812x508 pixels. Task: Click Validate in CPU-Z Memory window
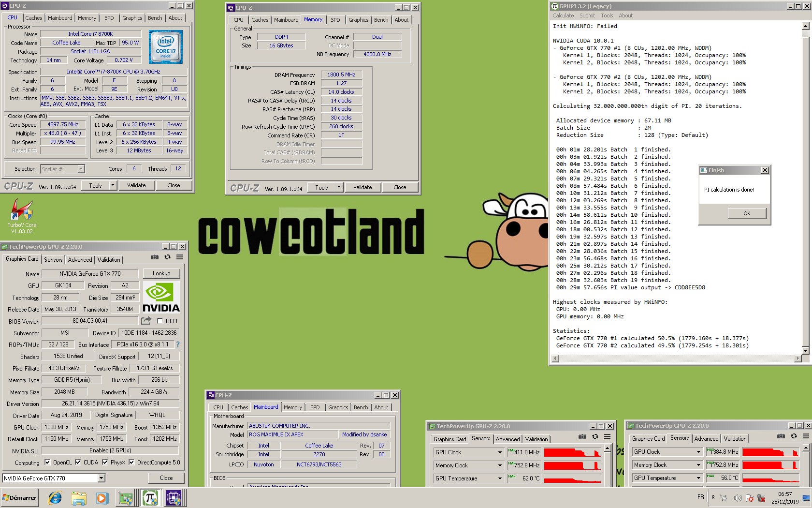(x=362, y=187)
